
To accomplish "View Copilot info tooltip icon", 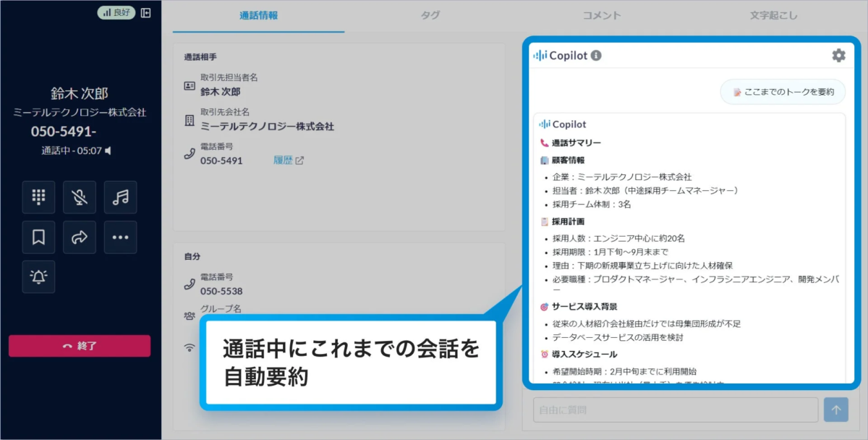I will (x=594, y=54).
